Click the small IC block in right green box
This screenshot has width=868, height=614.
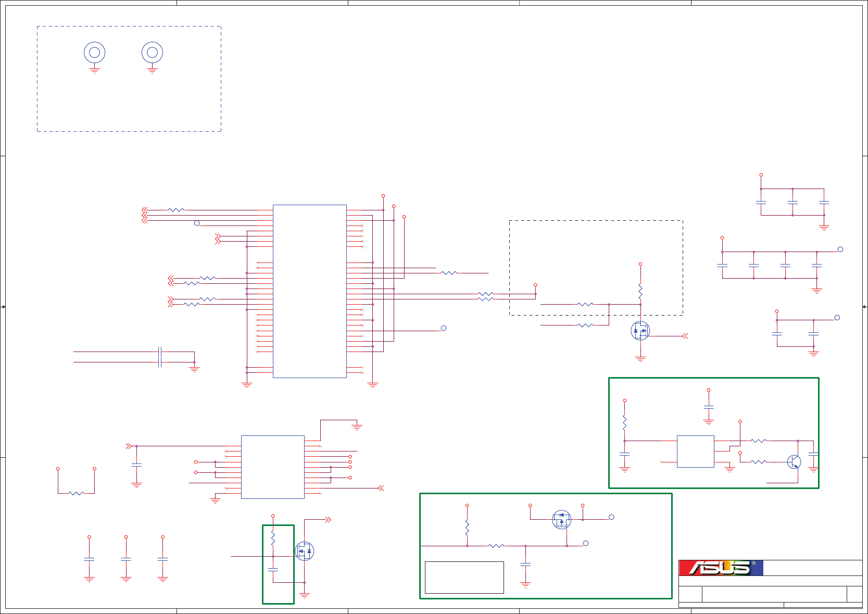696,452
